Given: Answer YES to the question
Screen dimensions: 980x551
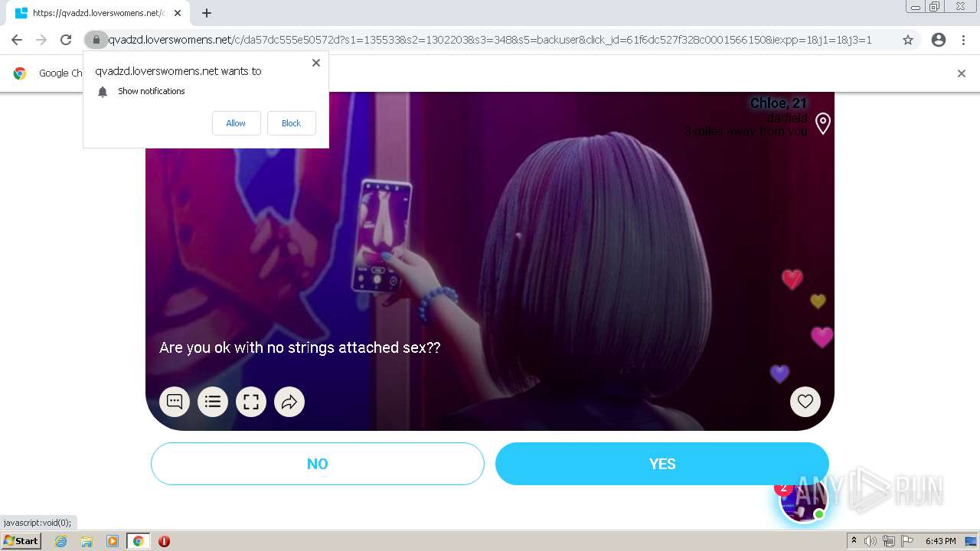Looking at the screenshot, I should point(662,464).
